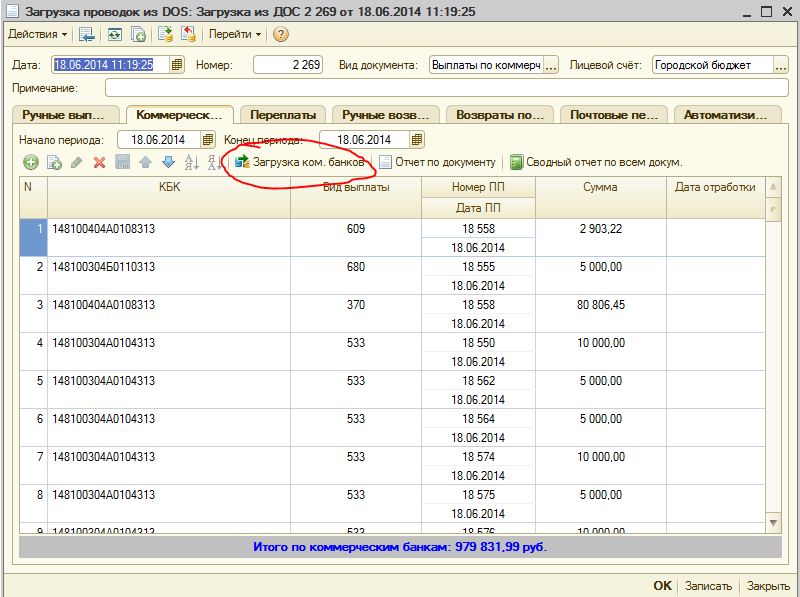Expand the Действия dropdown menu

tap(37, 34)
